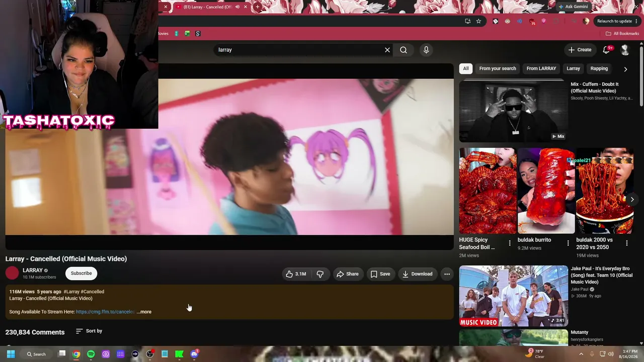
Task: Open a new browser tab
Action: (x=258, y=7)
